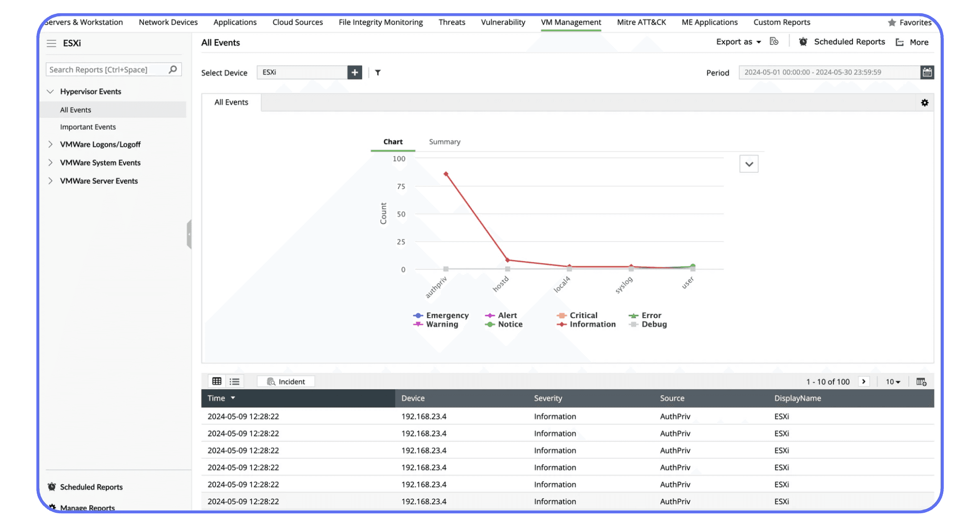The height and width of the screenshot is (526, 980).
Task: Open the Mitre ATT&CK tab
Action: tap(642, 22)
